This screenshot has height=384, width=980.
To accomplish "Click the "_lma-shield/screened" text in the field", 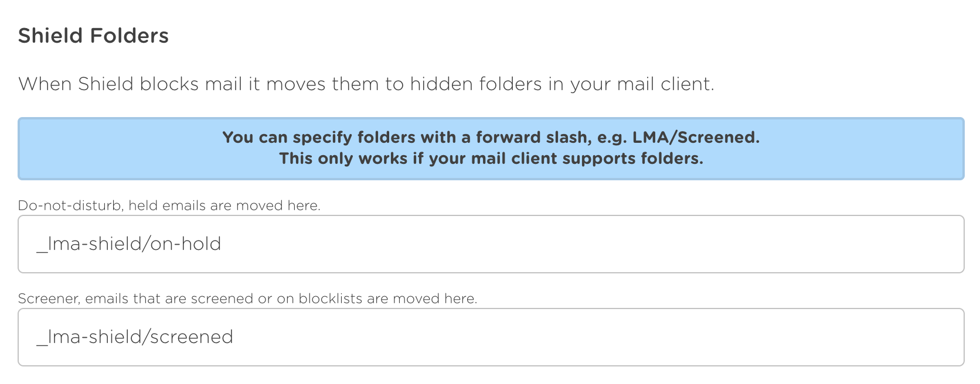I will click(135, 337).
